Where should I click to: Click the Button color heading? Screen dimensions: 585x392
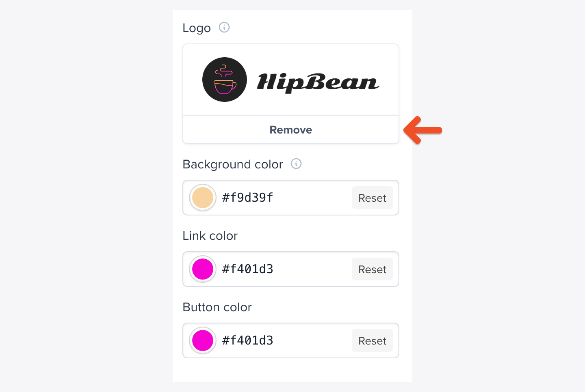(x=217, y=307)
